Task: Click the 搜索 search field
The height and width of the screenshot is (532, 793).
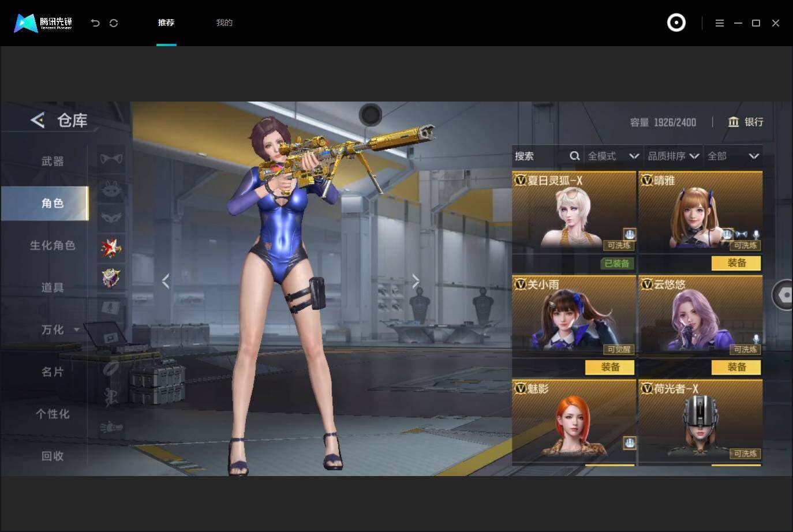Action: point(548,156)
